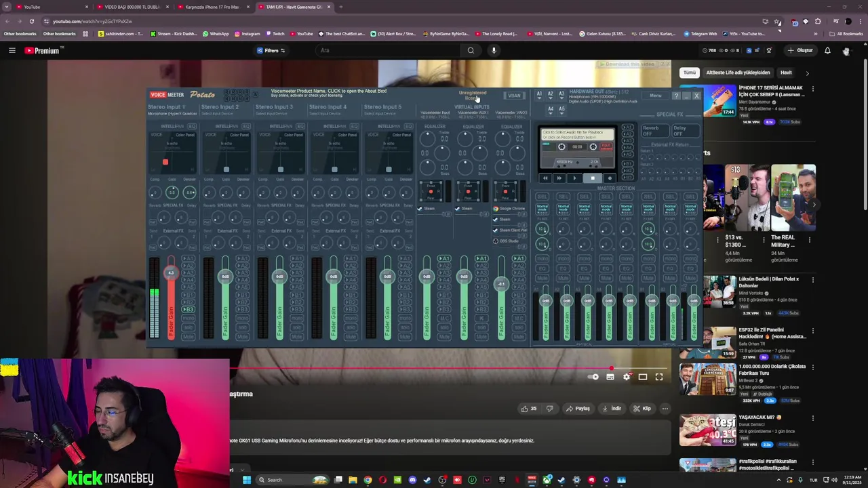Open Steam from Windows taskbar
This screenshot has width=868, height=488.
click(427, 480)
